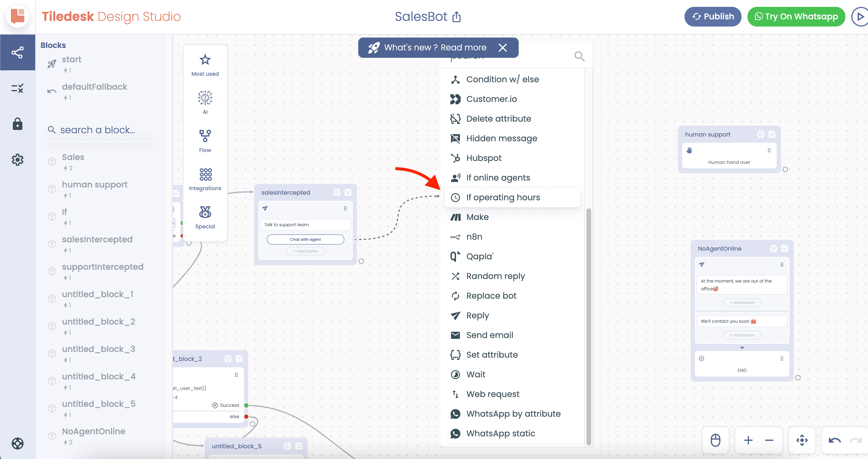868x459 pixels.
Task: Click the action list scrollbar
Action: point(589,327)
